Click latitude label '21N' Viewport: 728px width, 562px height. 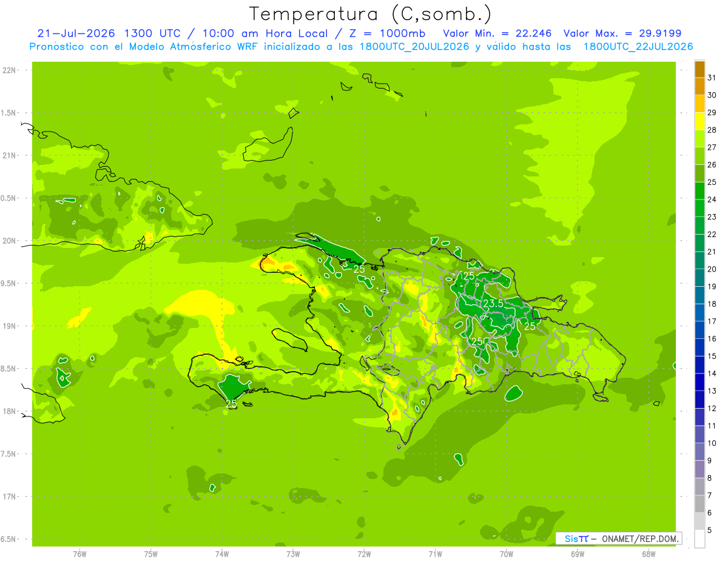point(8,155)
